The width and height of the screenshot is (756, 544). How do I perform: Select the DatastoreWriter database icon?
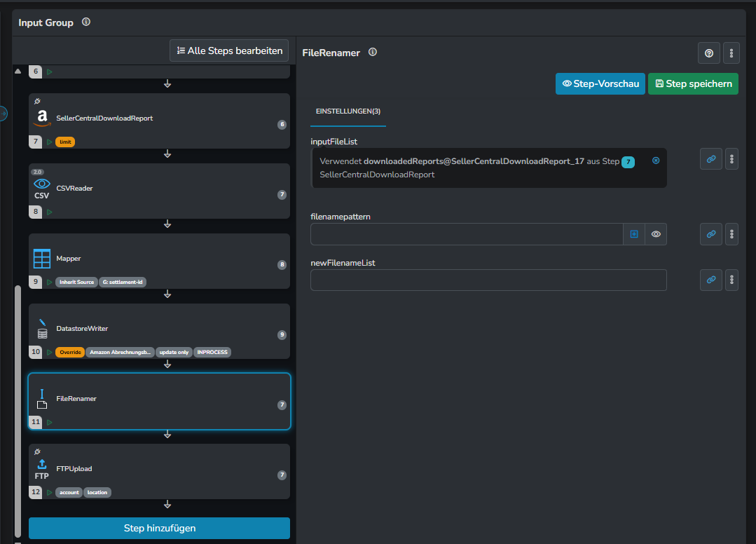point(42,329)
